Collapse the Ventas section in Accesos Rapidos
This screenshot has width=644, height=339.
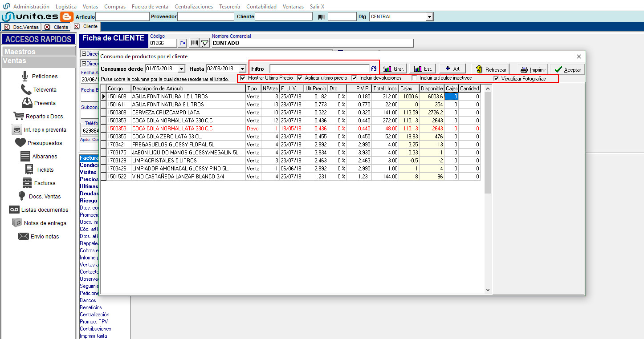(x=39, y=61)
